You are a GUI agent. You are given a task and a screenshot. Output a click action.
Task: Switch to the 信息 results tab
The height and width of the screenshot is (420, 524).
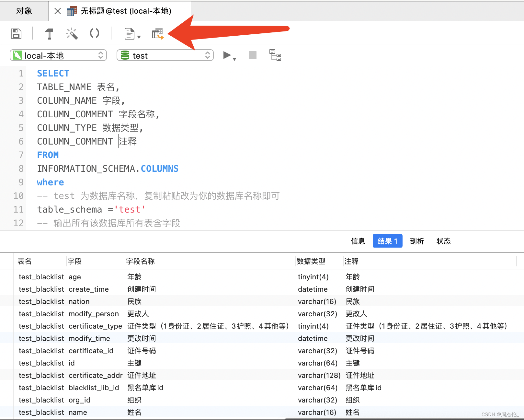[x=358, y=241]
